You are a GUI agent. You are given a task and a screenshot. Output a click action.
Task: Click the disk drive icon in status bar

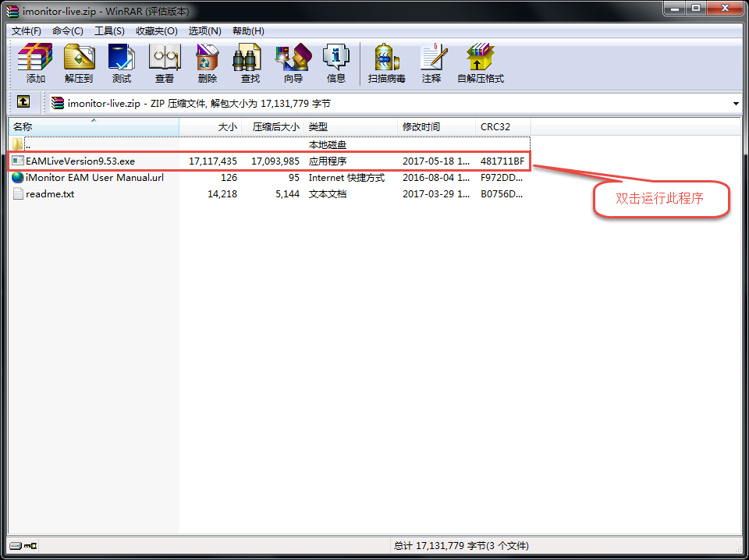[16, 545]
